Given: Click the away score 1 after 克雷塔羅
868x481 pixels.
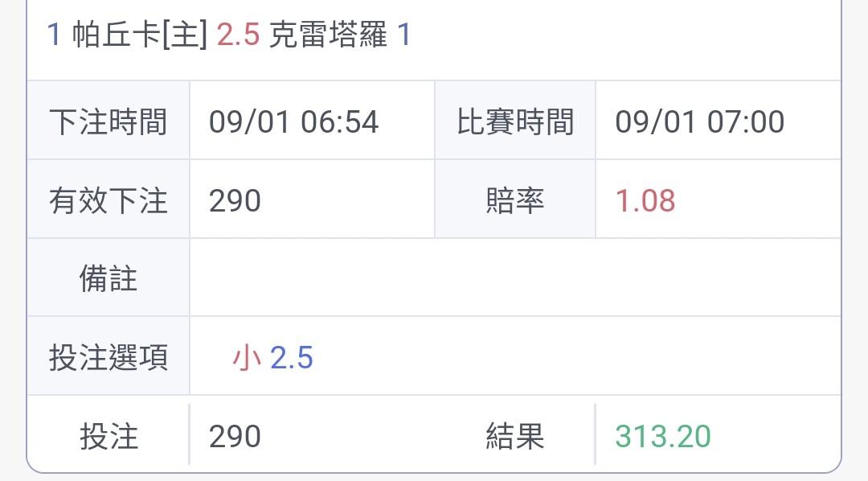Looking at the screenshot, I should click(403, 36).
